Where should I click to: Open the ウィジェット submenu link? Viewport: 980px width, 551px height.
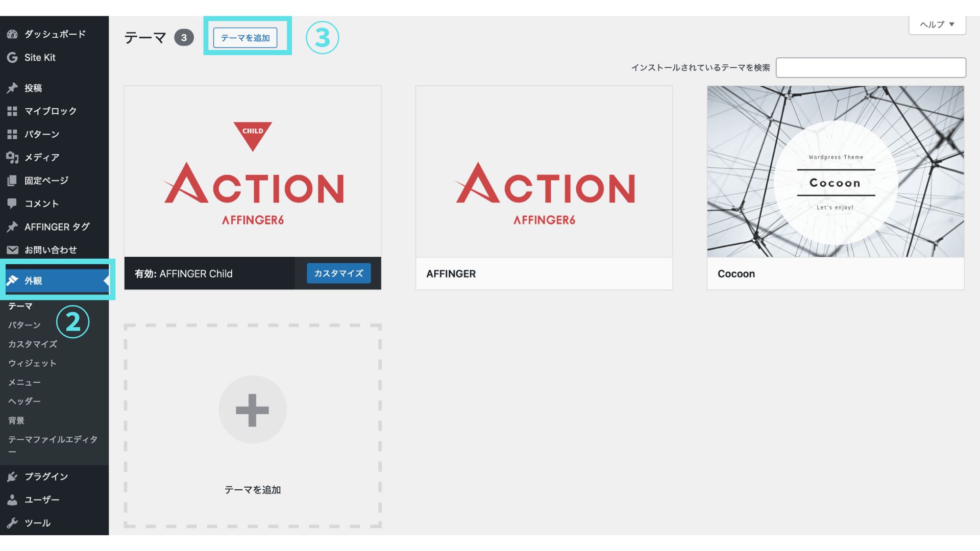(32, 363)
